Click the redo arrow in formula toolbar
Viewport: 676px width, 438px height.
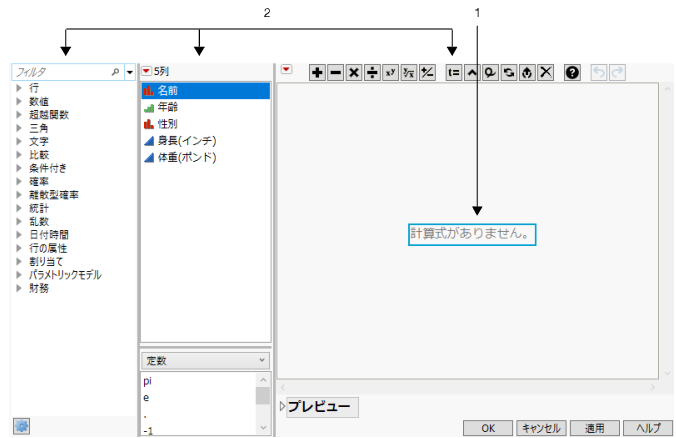pyautogui.click(x=617, y=72)
